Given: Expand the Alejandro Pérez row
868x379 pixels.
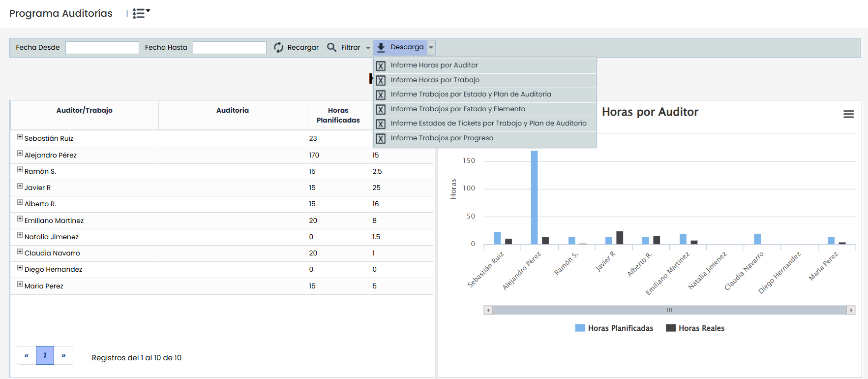Looking at the screenshot, I should pos(20,154).
